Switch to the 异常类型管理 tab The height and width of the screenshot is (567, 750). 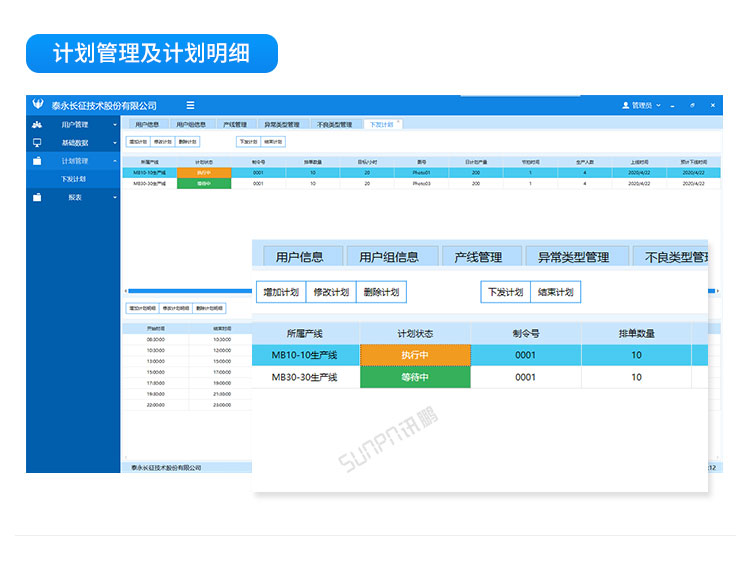coord(282,125)
